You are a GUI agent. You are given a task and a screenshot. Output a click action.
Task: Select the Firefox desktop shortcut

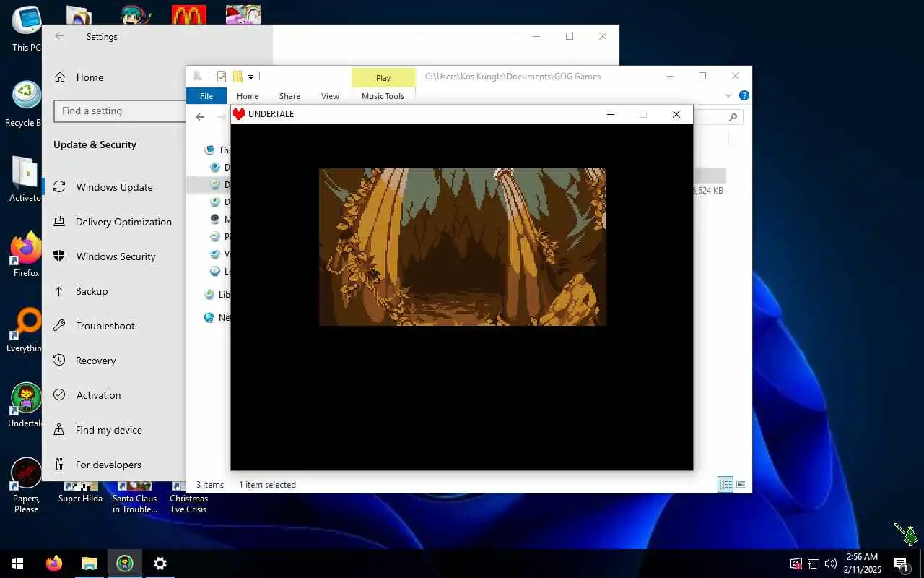[26, 254]
